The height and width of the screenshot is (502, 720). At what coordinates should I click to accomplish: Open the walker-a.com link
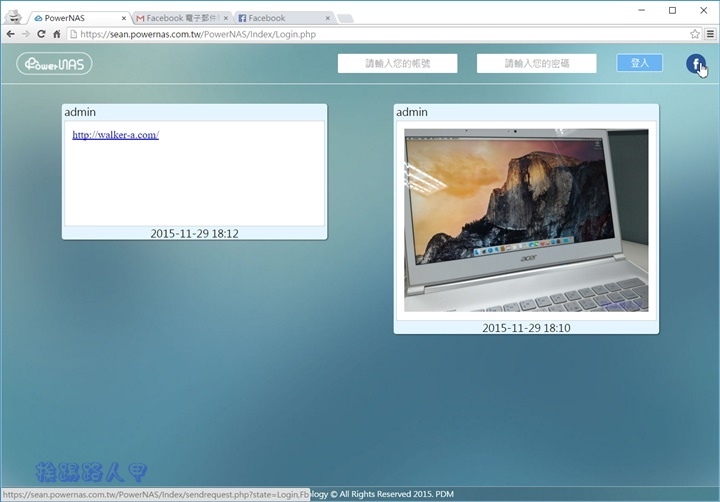click(x=115, y=135)
